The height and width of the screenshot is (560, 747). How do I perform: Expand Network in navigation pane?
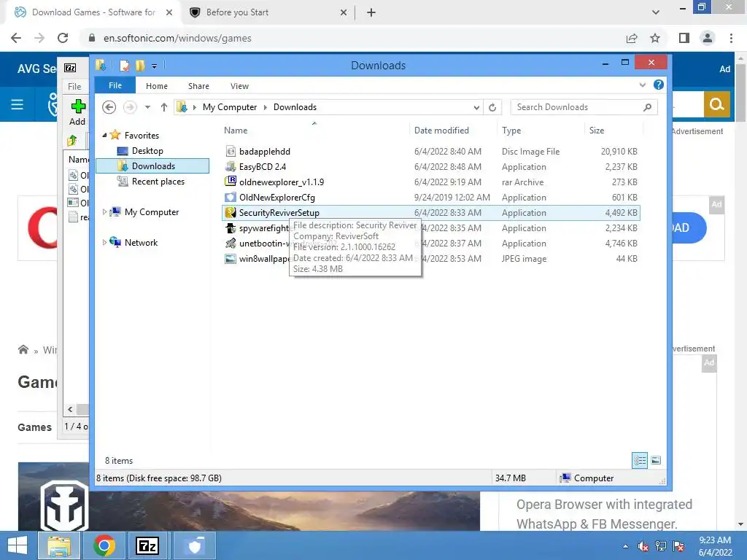pyautogui.click(x=104, y=242)
